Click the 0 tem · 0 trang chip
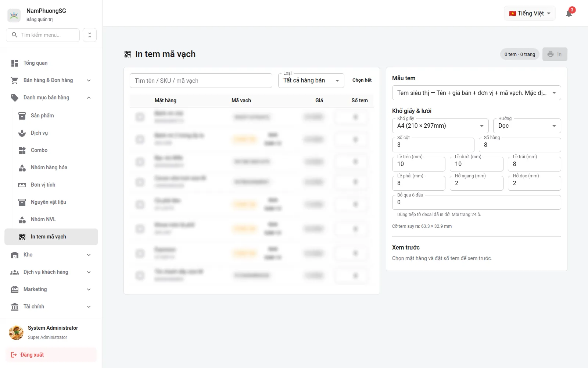This screenshot has width=588, height=368. (520, 54)
